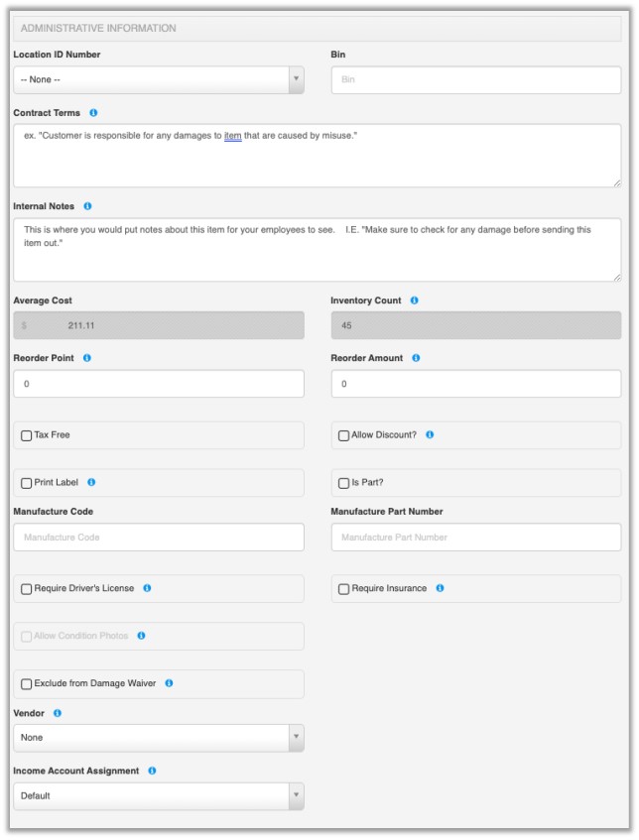The height and width of the screenshot is (840, 639).
Task: Click the info icon next to Internal Notes
Action: (x=87, y=206)
